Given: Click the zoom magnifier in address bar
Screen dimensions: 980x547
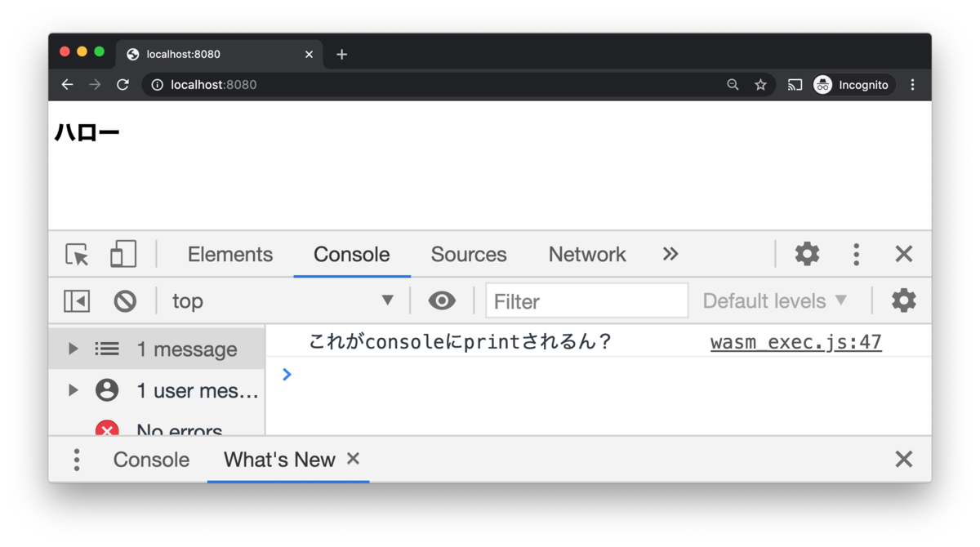Looking at the screenshot, I should click(x=733, y=85).
